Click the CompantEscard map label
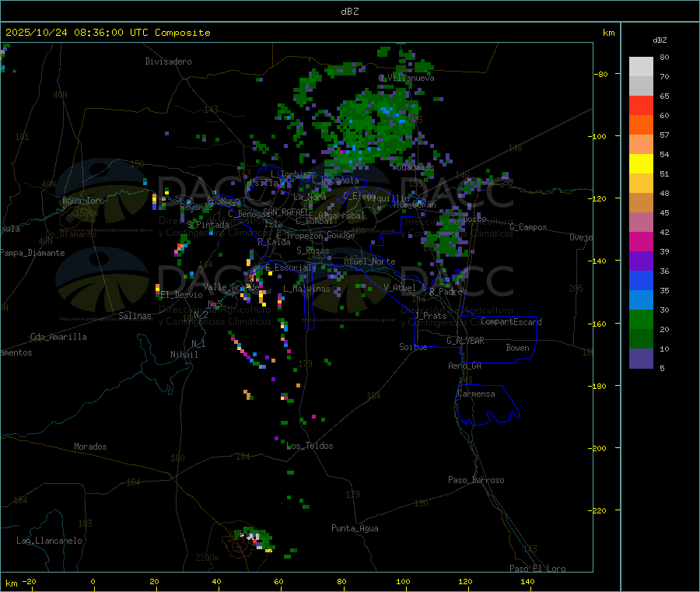 [511, 322]
